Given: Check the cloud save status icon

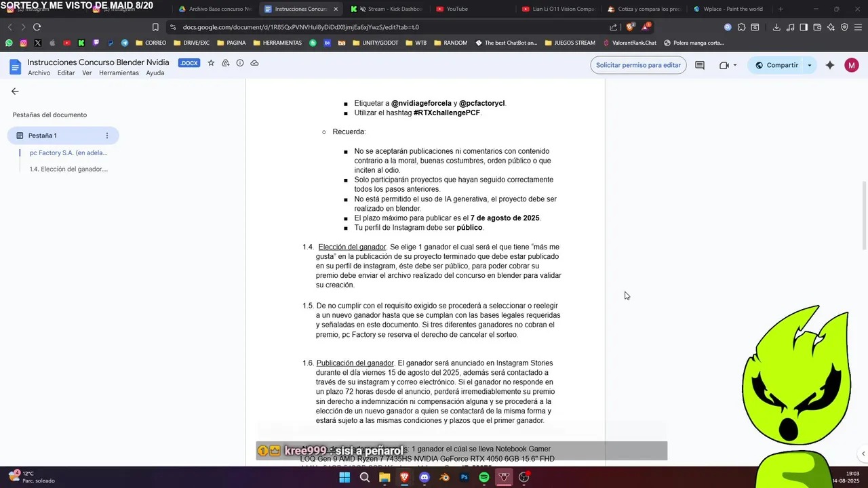Looking at the screenshot, I should (254, 63).
